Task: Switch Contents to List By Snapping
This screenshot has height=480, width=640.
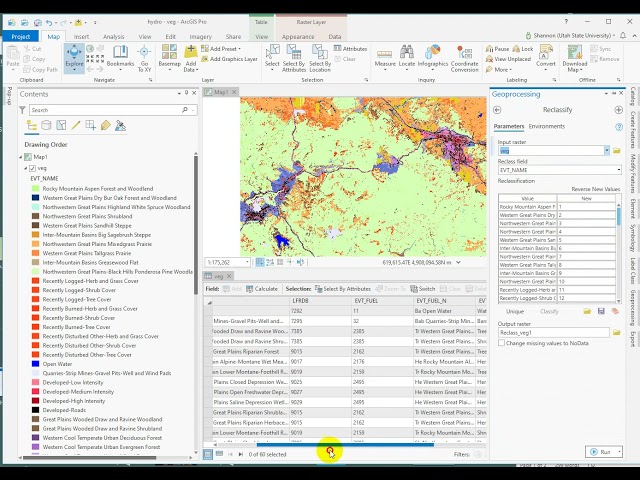Action: click(x=91, y=125)
